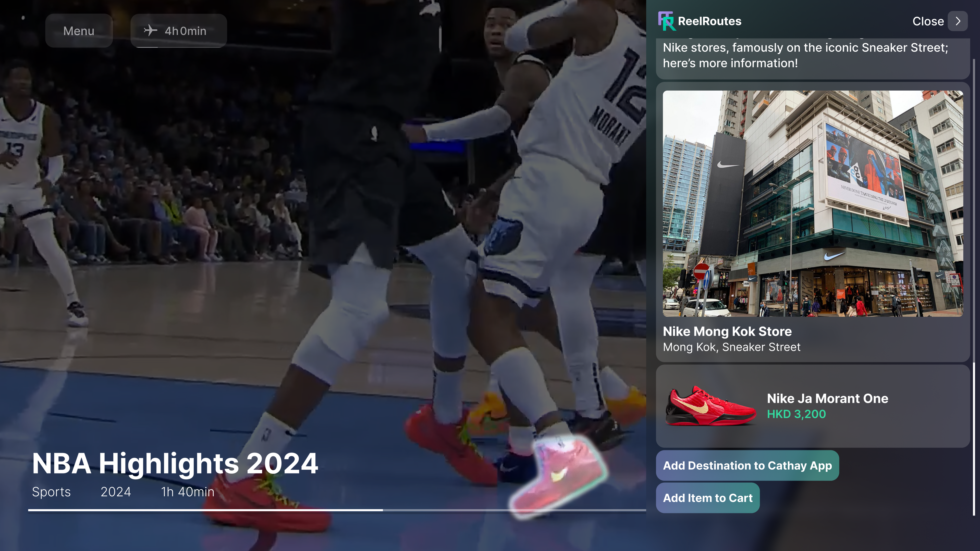Select the Nike Ja Morant One product name
Viewport: 980px width, 551px height.
(827, 398)
